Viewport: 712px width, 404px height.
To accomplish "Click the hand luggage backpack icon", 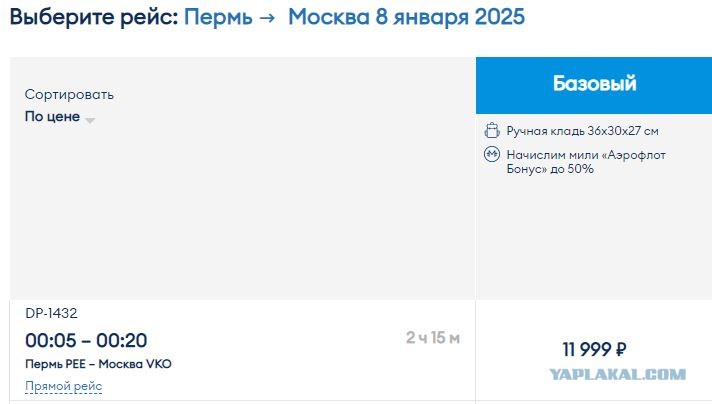I will coord(492,130).
